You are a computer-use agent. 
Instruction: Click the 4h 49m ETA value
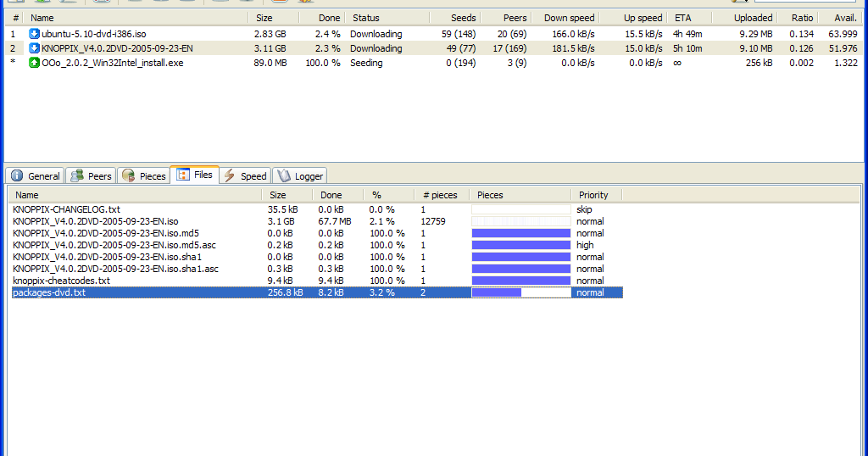[687, 34]
